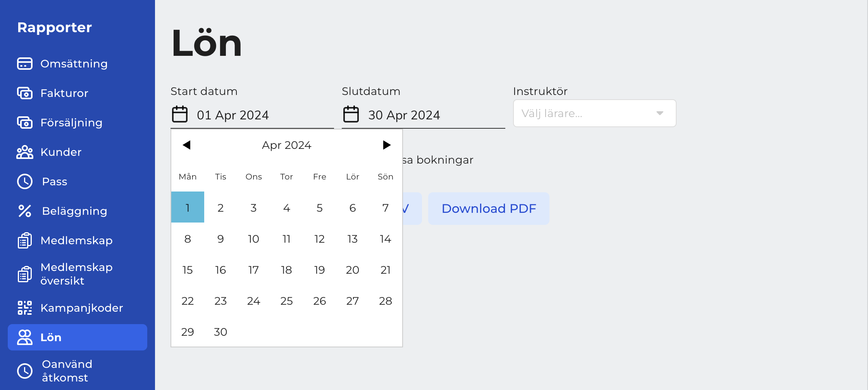The width and height of the screenshot is (868, 390).
Task: Go to previous month in calendar
Action: (x=187, y=145)
